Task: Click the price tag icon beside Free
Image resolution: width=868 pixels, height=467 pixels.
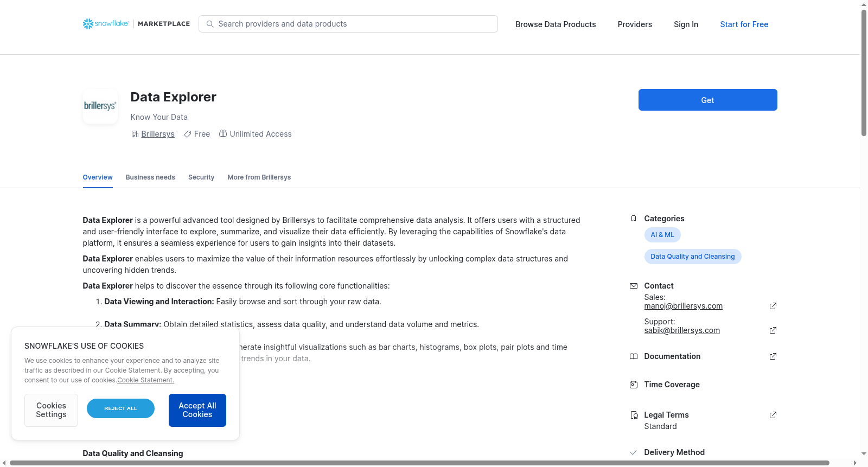Action: (188, 134)
